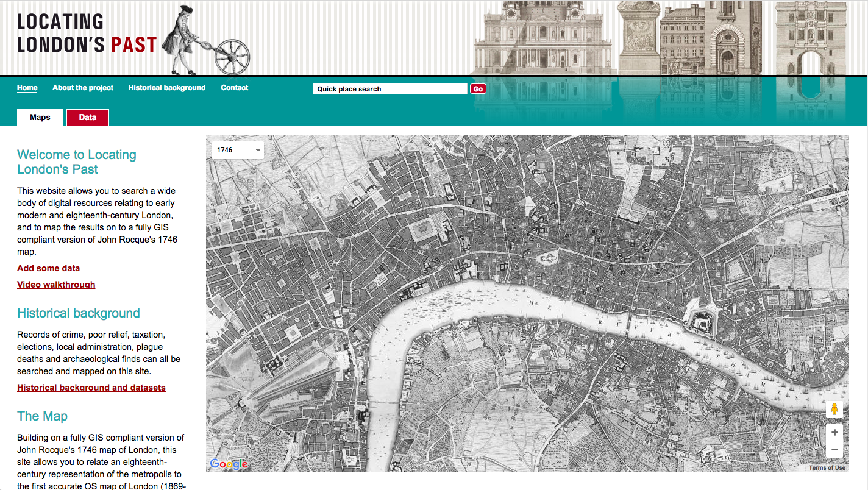Open the Home navigation link
The height and width of the screenshot is (490, 868).
[27, 88]
